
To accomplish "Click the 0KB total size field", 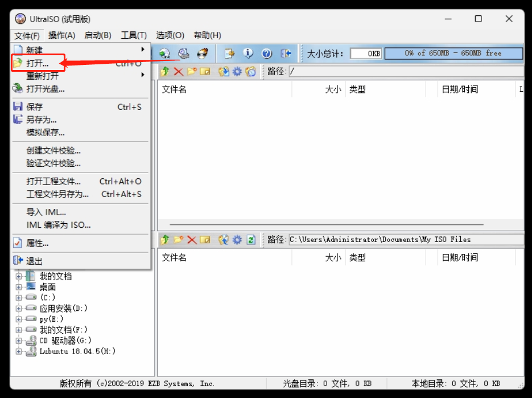I will coord(366,54).
